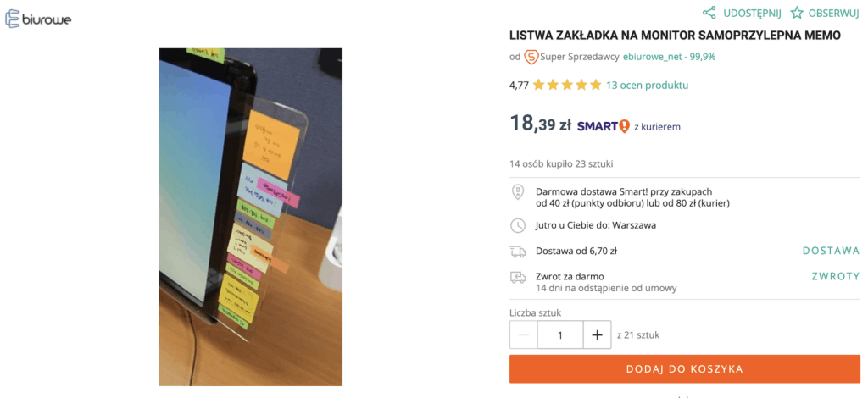Click the five-star rating
868x398 pixels.
(x=567, y=86)
